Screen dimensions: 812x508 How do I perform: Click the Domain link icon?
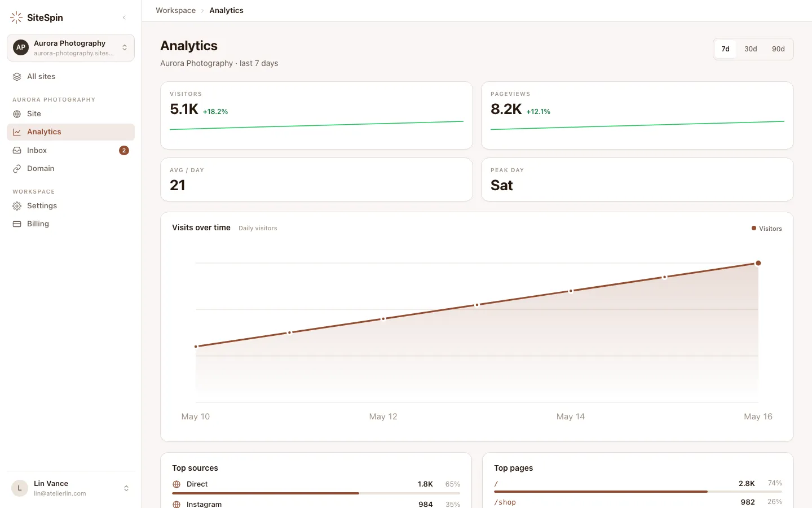(x=17, y=169)
